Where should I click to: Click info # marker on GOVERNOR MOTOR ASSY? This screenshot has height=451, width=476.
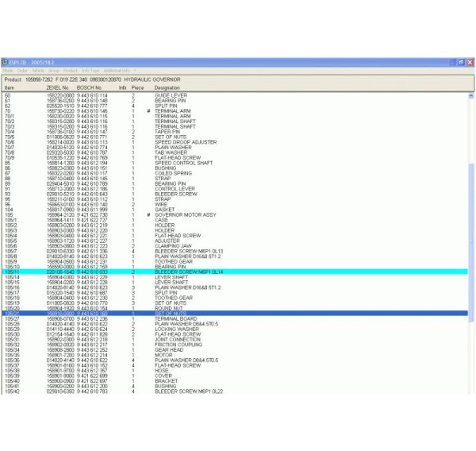148,214
